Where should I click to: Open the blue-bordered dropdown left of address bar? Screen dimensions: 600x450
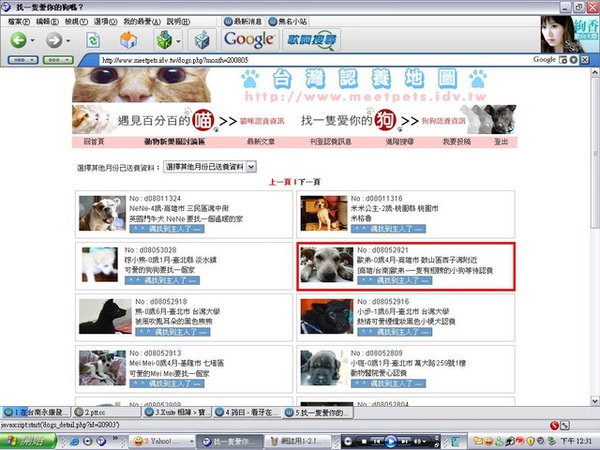[x=23, y=60]
